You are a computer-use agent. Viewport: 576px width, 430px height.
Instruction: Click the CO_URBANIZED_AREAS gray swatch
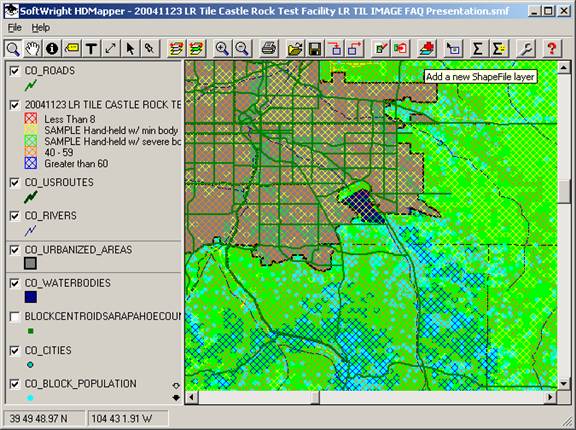(x=30, y=263)
